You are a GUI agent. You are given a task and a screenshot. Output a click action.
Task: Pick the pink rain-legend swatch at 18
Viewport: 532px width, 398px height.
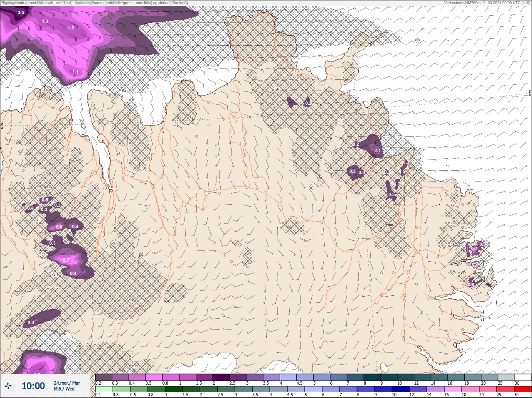[x=470, y=389]
